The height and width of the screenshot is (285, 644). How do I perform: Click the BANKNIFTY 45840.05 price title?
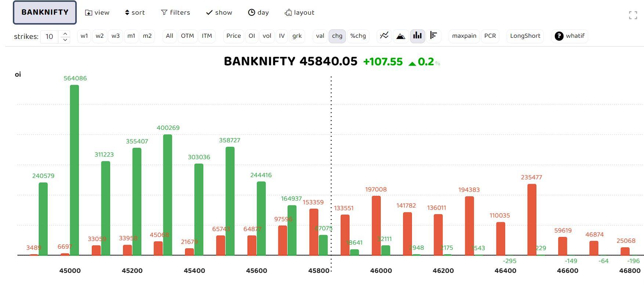(290, 61)
